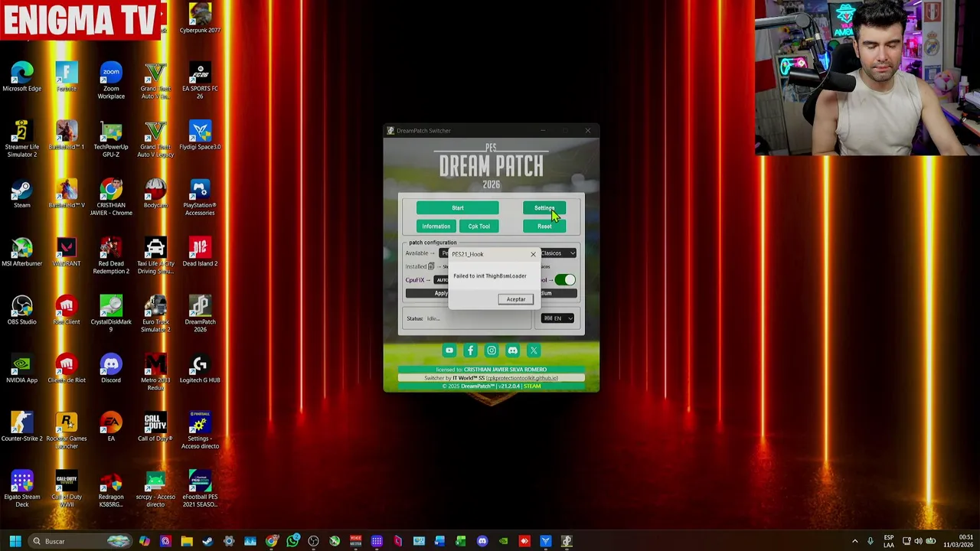The height and width of the screenshot is (551, 980).
Task: Open File Explorer from the taskbar
Action: point(187,541)
